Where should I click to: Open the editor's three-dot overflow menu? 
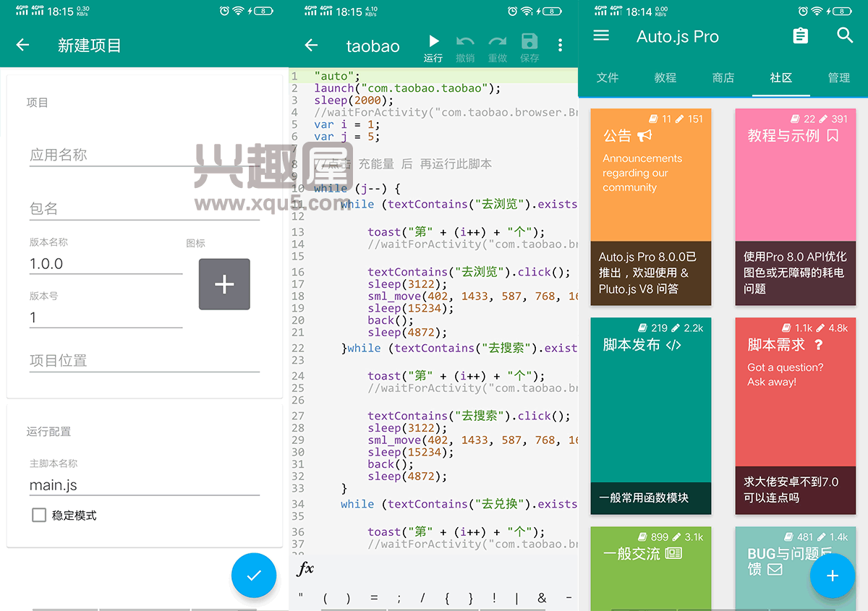click(560, 45)
